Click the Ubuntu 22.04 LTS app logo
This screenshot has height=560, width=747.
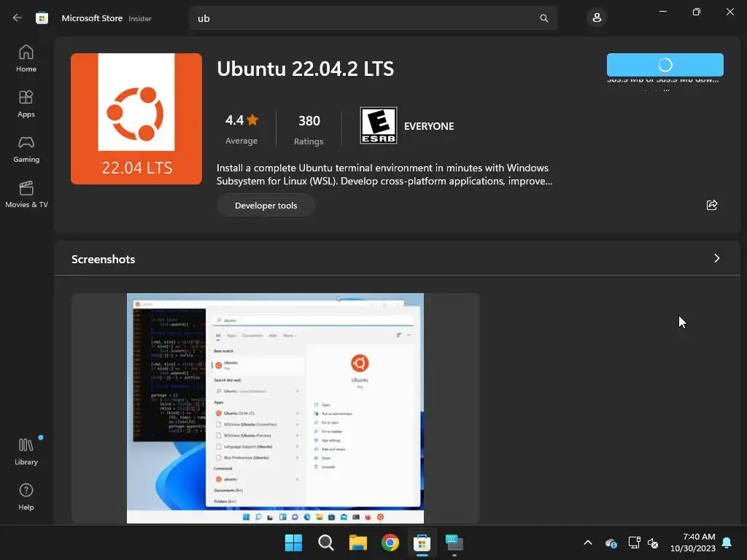tap(136, 119)
